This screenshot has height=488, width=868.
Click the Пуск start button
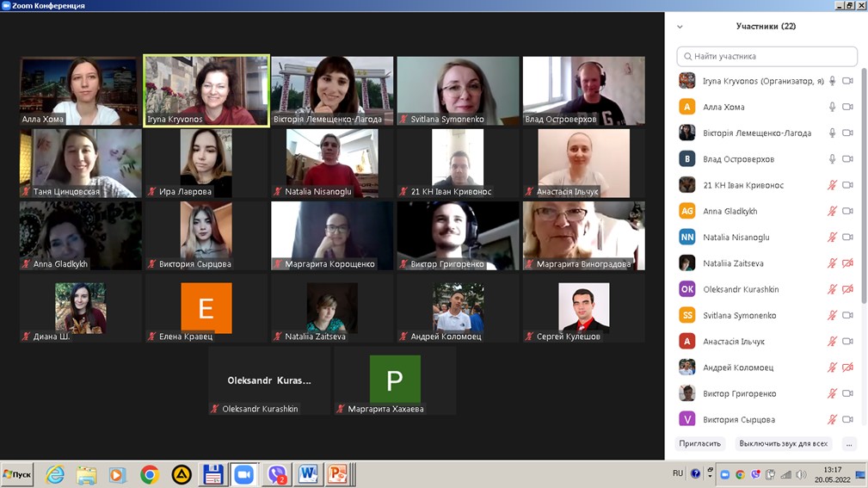17,475
